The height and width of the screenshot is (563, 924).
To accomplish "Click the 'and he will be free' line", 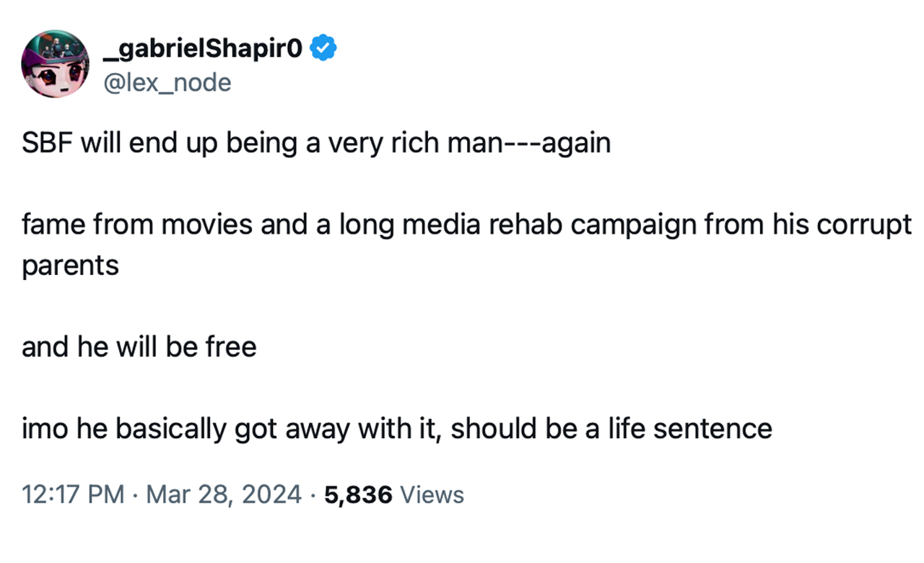I will [139, 347].
